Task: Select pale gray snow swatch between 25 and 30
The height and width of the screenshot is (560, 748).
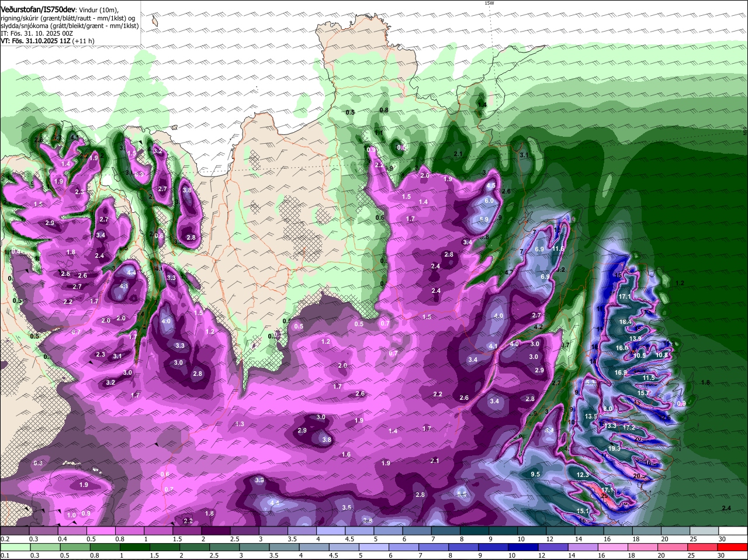Action: [x=704, y=531]
